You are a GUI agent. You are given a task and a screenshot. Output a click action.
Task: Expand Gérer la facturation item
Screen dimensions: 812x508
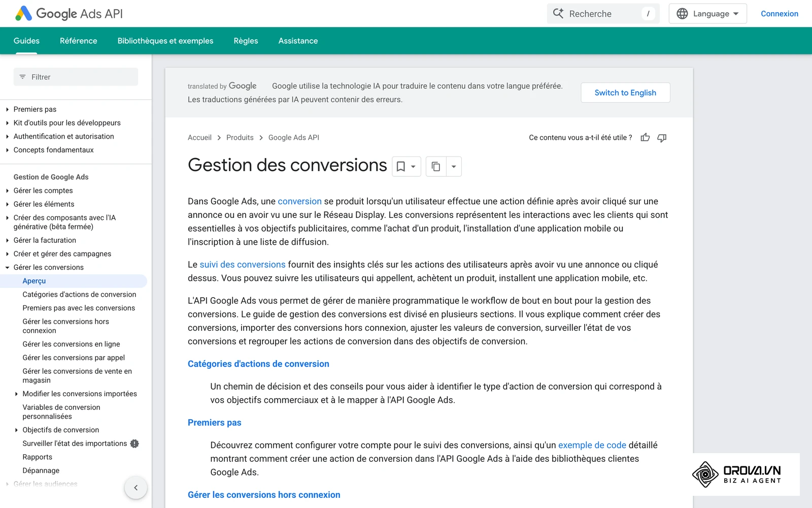coord(7,240)
